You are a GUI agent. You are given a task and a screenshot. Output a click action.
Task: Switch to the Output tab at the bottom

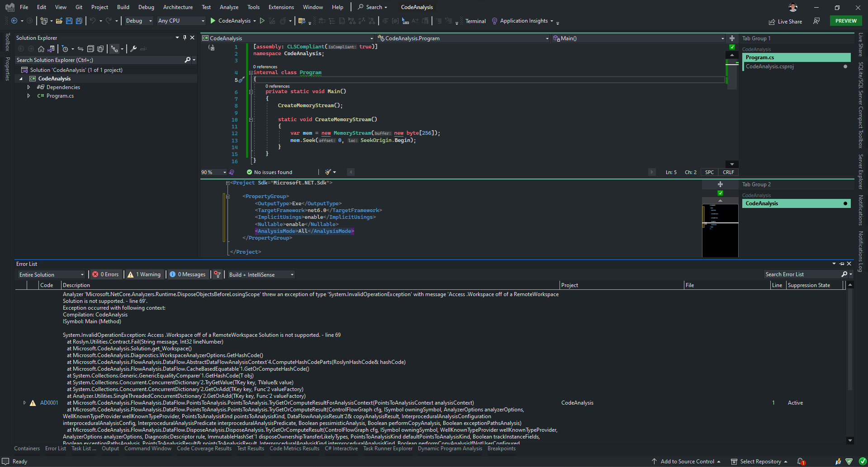coord(110,448)
